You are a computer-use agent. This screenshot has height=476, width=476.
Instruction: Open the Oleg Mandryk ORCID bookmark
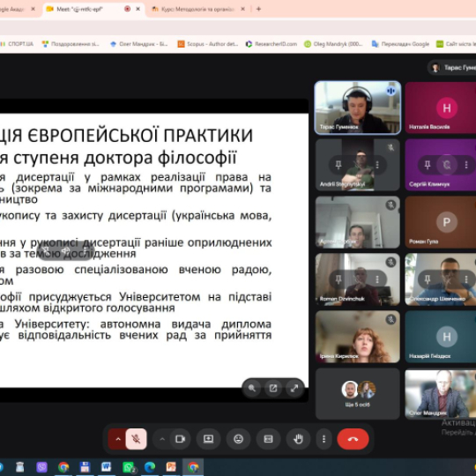click(x=333, y=44)
